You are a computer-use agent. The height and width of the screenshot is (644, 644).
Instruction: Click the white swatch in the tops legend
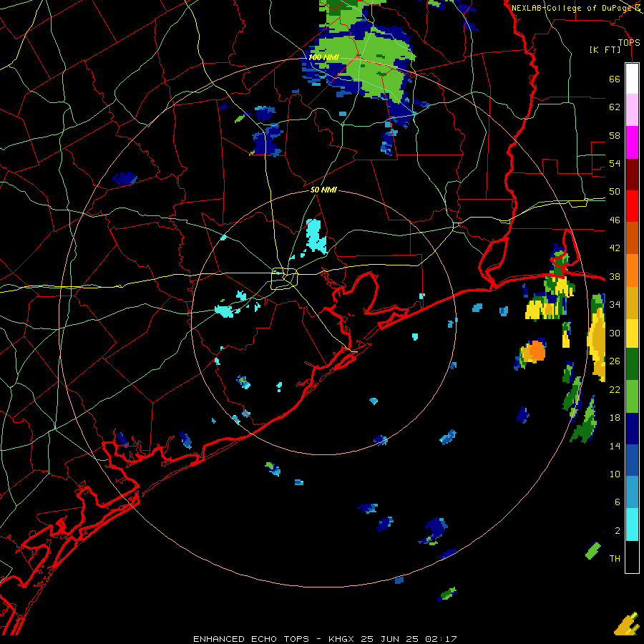pos(632,79)
